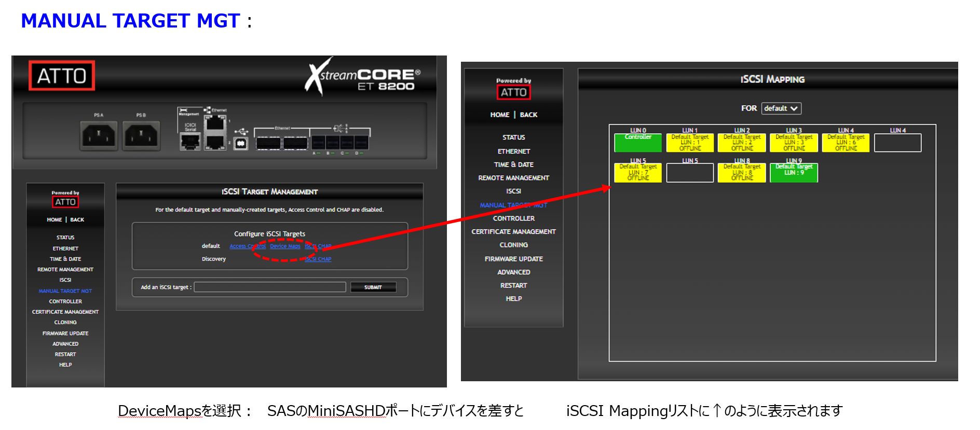Click the XstreamCORE ET 8200 logo
This screenshot has width=980, height=430.
[x=363, y=79]
